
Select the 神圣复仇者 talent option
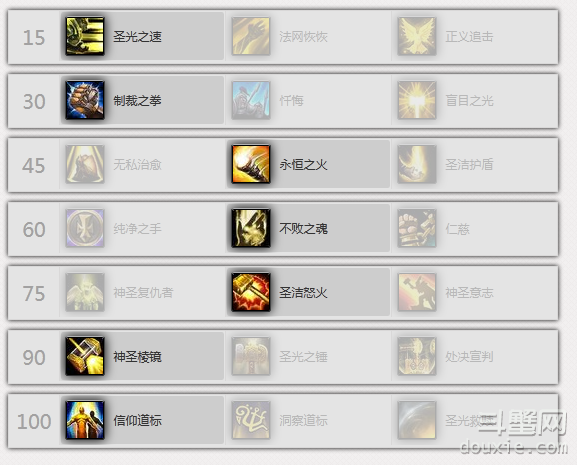[143, 292]
